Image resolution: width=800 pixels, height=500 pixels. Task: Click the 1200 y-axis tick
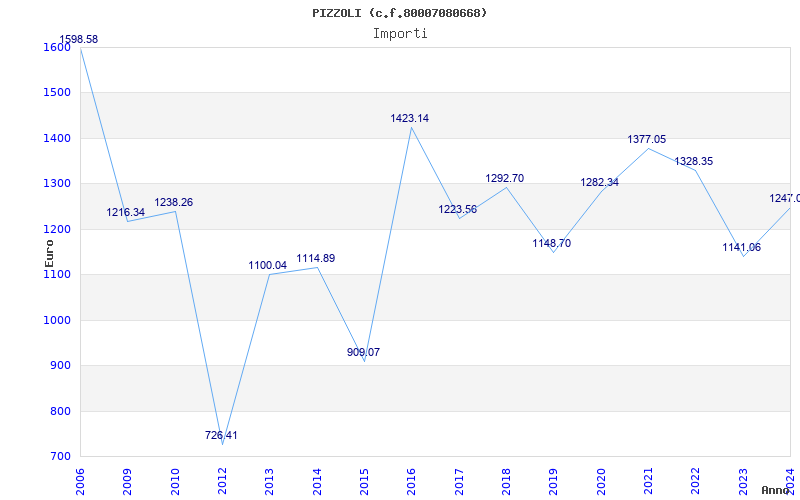point(57,230)
